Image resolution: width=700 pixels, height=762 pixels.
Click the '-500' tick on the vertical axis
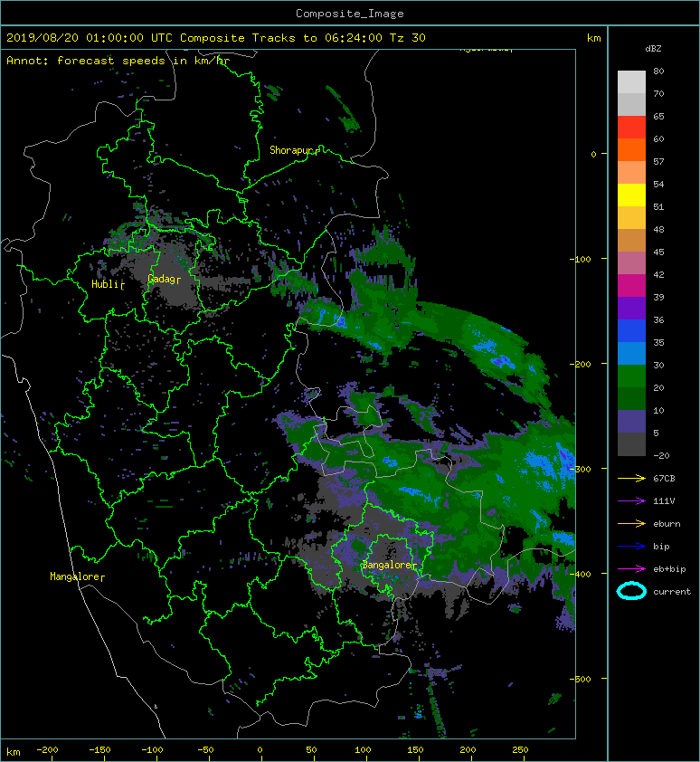coord(581,679)
